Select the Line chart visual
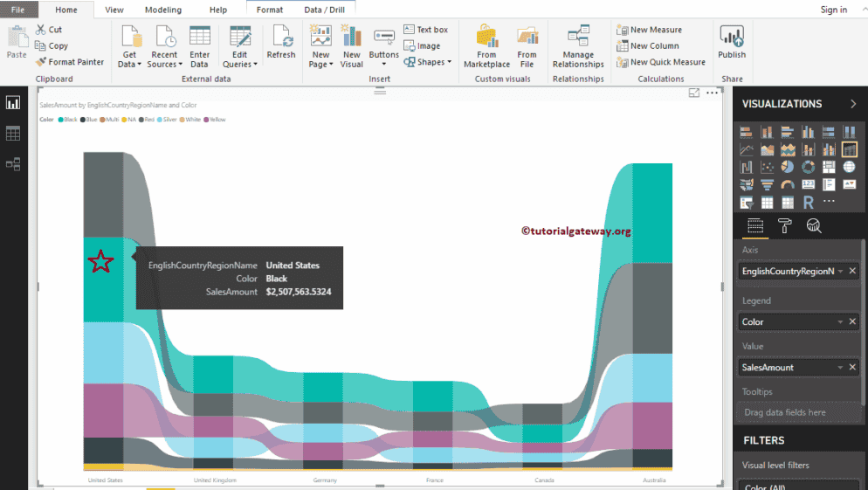 747,149
